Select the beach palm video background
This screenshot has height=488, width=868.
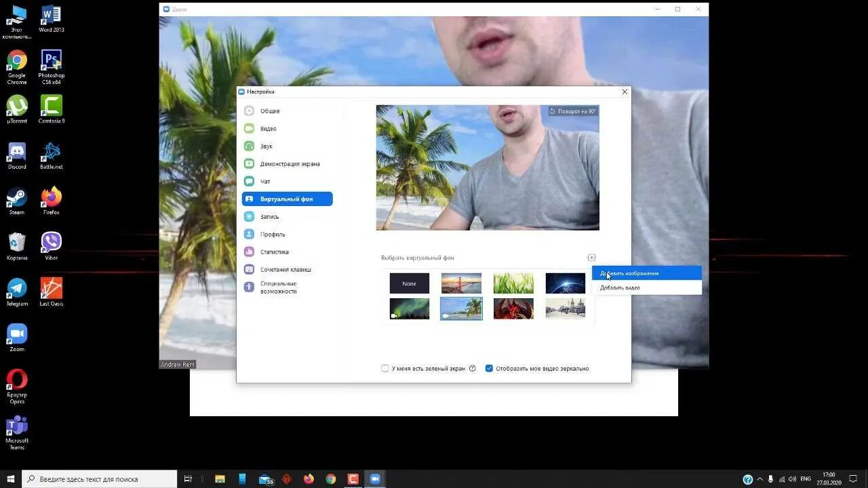coord(461,308)
